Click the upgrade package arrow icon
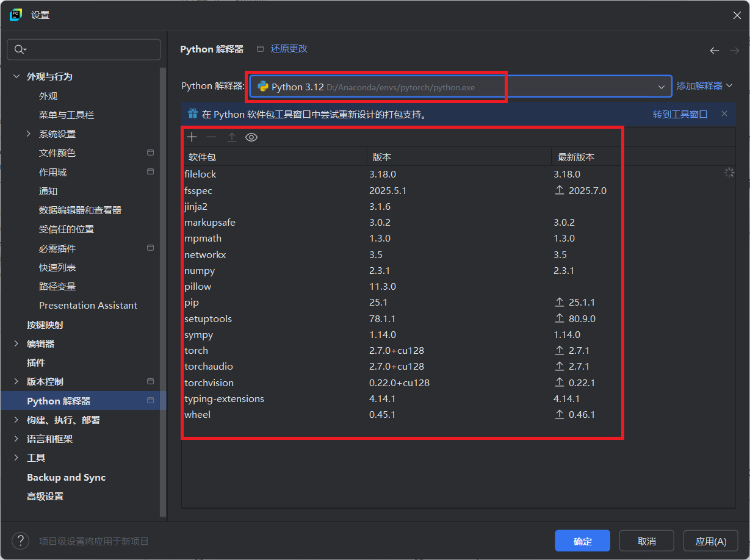 [x=231, y=137]
